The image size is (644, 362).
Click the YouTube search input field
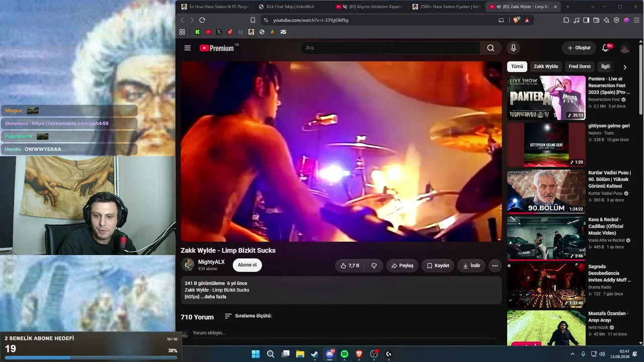point(390,48)
